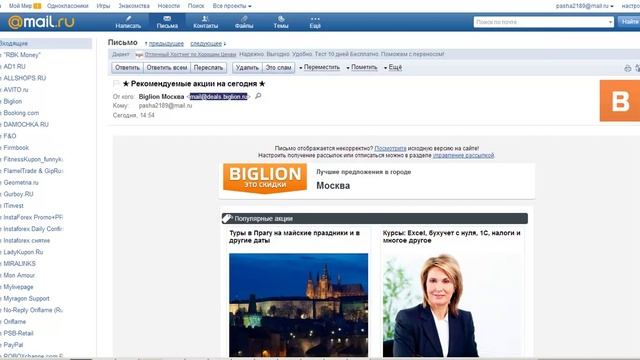
Task: Select the F&O folder
Action: click(10, 136)
